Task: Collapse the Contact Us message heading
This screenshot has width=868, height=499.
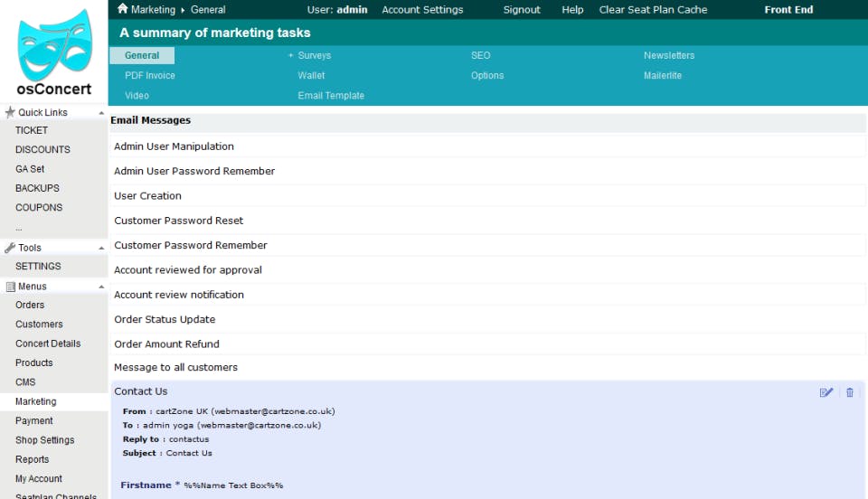Action: pyautogui.click(x=141, y=391)
